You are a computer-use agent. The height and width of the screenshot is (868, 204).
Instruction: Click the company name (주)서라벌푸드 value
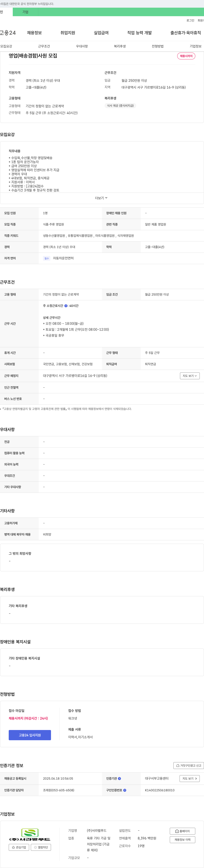(x=96, y=831)
